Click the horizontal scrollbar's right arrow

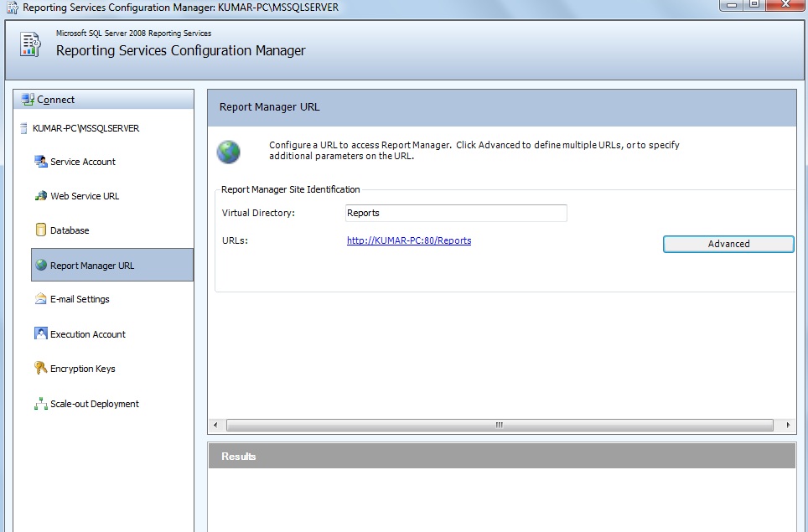click(788, 426)
